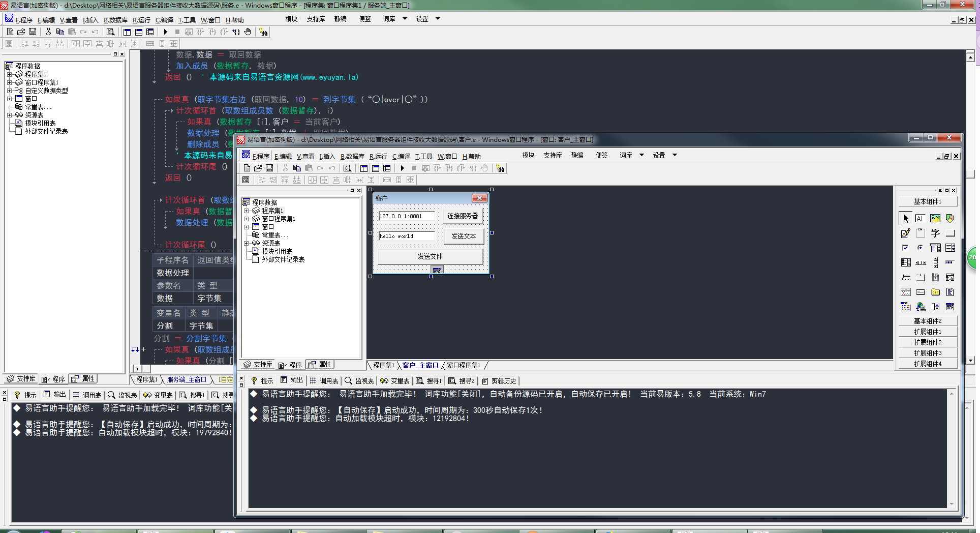Open the 基本组件2 component group

(928, 321)
